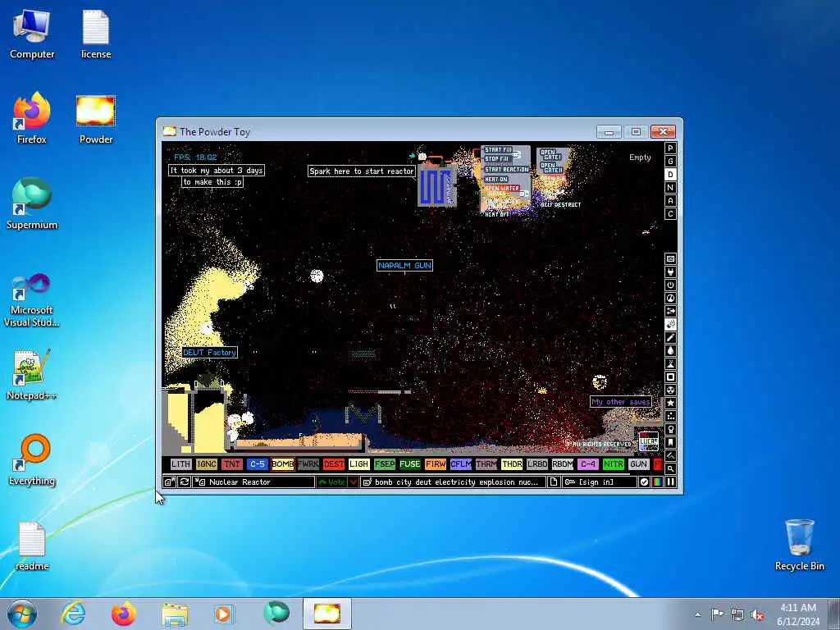840x630 pixels.
Task: Open the Tools category with the bulb icon
Action: coord(670,429)
